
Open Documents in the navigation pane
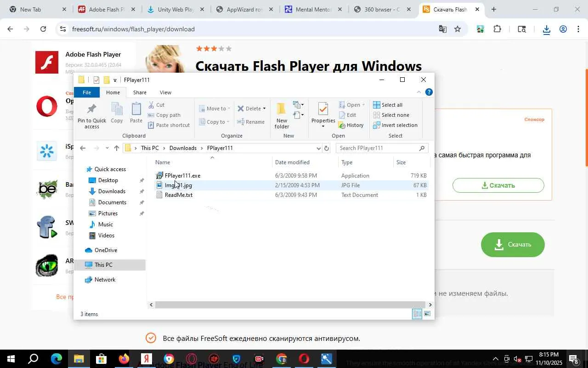click(112, 202)
